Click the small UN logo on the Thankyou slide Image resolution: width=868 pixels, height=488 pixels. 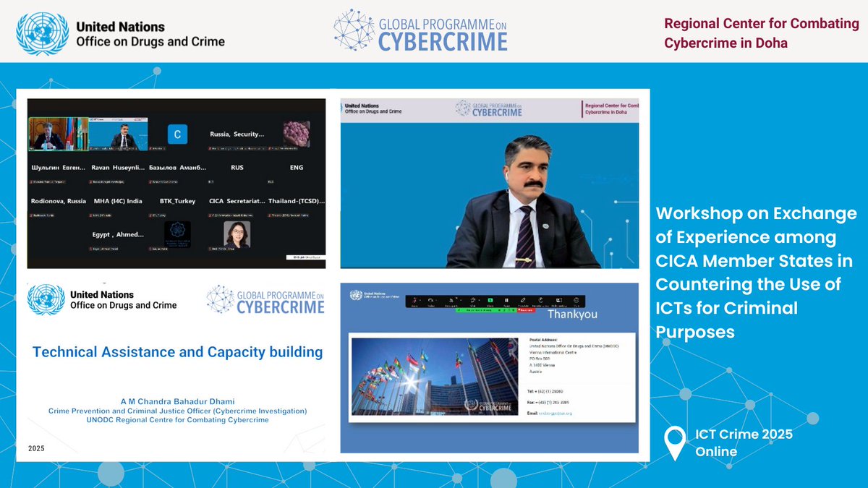[x=354, y=294]
